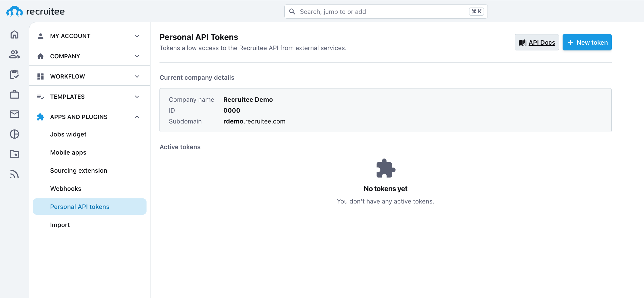The height and width of the screenshot is (298, 644).
Task: Open the Webhooks settings
Action: coord(90,189)
